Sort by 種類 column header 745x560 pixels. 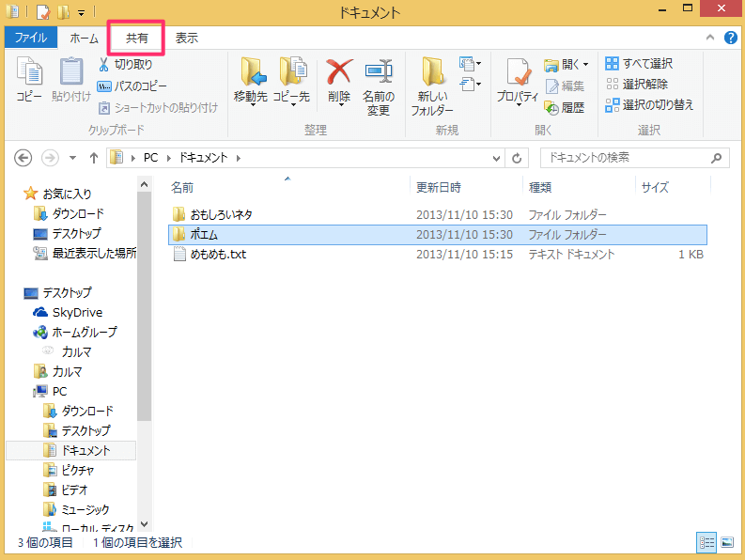578,187
